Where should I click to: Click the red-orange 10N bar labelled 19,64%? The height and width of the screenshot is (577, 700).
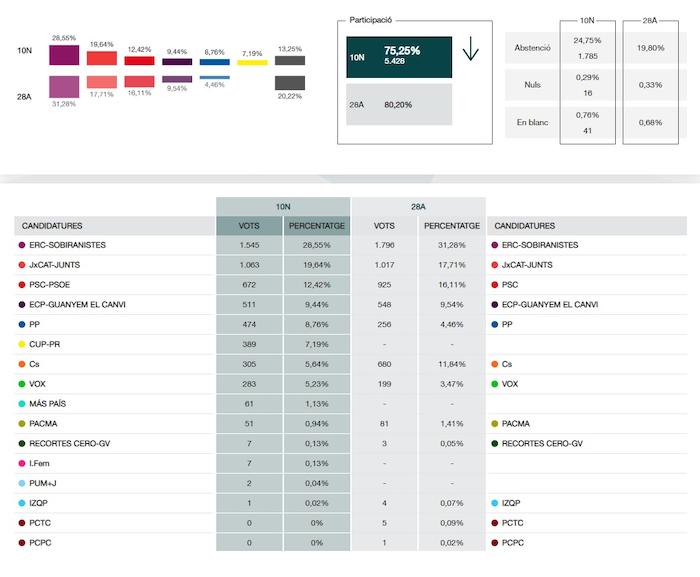(x=102, y=58)
